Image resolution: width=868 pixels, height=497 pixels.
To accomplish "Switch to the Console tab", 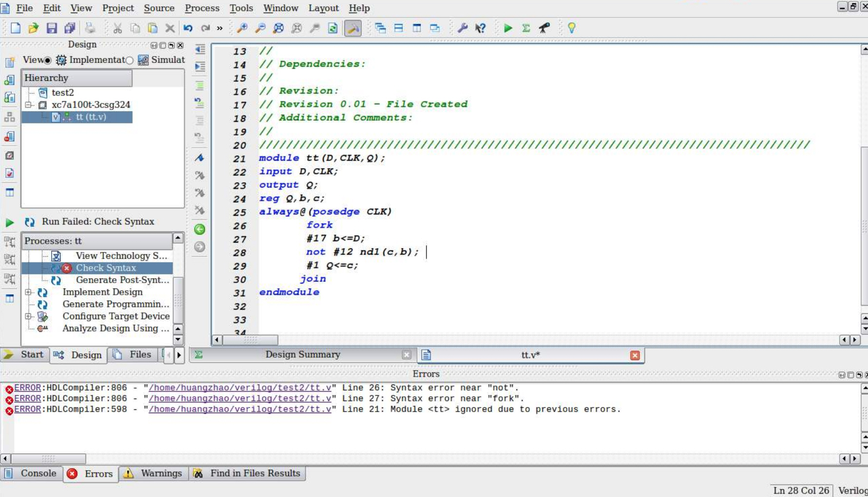I will pos(31,474).
